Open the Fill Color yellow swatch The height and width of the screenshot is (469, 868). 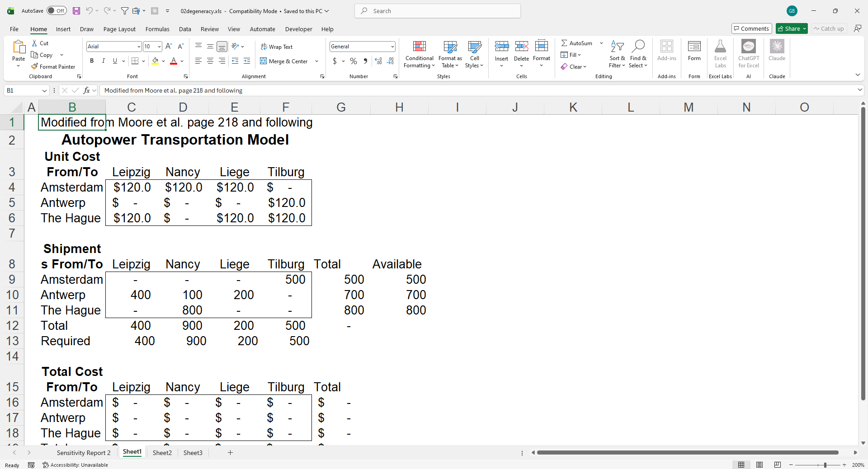[155, 61]
